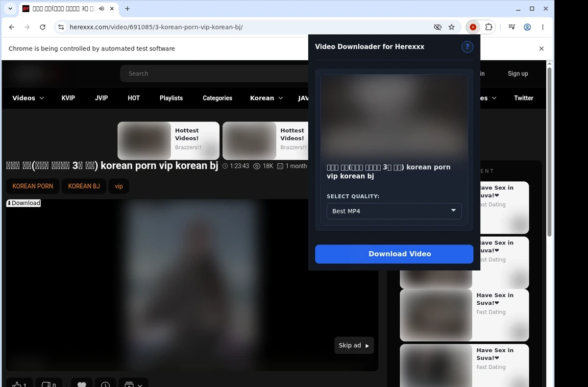This screenshot has height=387, width=588.
Task: Open the HOT menu item
Action: coord(134,98)
